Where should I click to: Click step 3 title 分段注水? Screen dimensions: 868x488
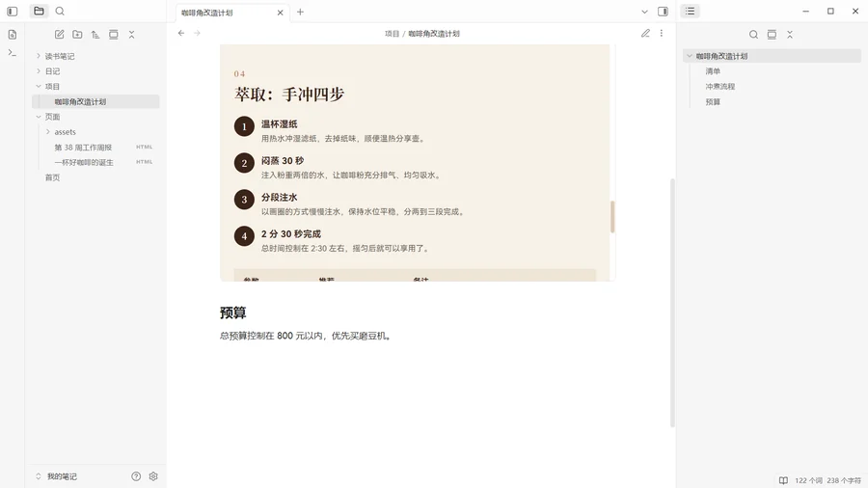pyautogui.click(x=279, y=197)
